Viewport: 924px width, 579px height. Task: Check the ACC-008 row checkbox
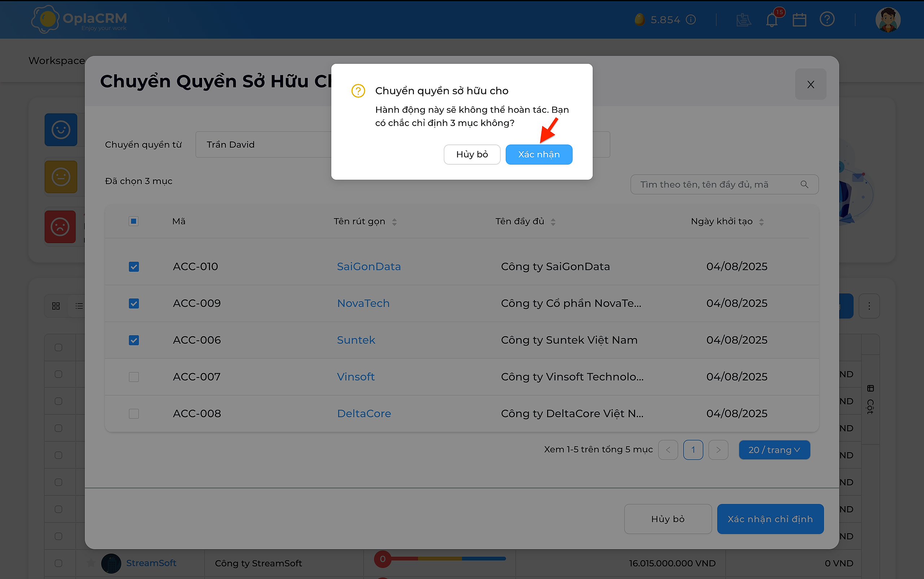coord(134,414)
